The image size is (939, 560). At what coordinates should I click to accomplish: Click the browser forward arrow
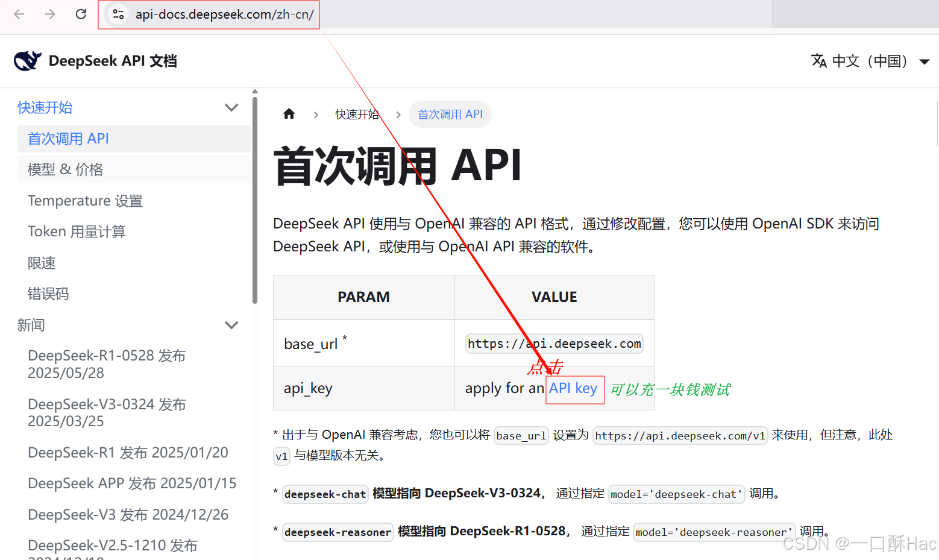[x=50, y=14]
